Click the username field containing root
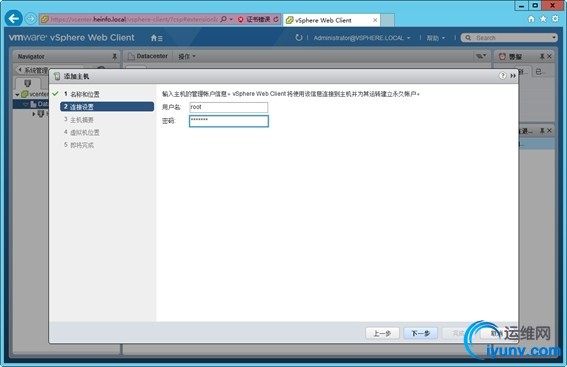Image resolution: width=567 pixels, height=367 pixels. pos(229,107)
